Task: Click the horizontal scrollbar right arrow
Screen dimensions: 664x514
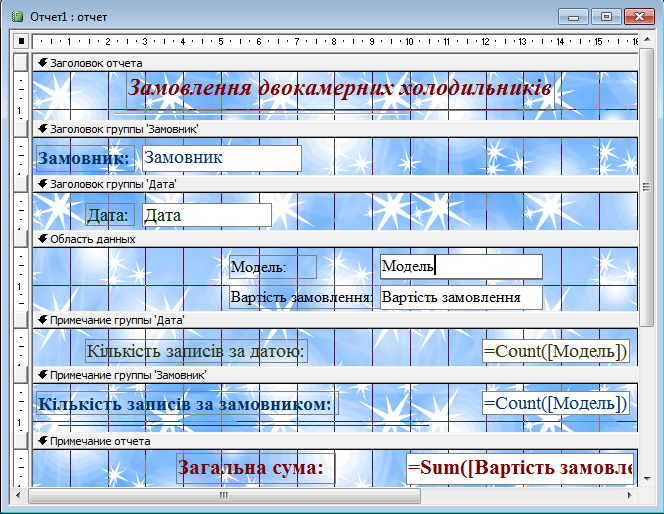Action: tap(630, 495)
